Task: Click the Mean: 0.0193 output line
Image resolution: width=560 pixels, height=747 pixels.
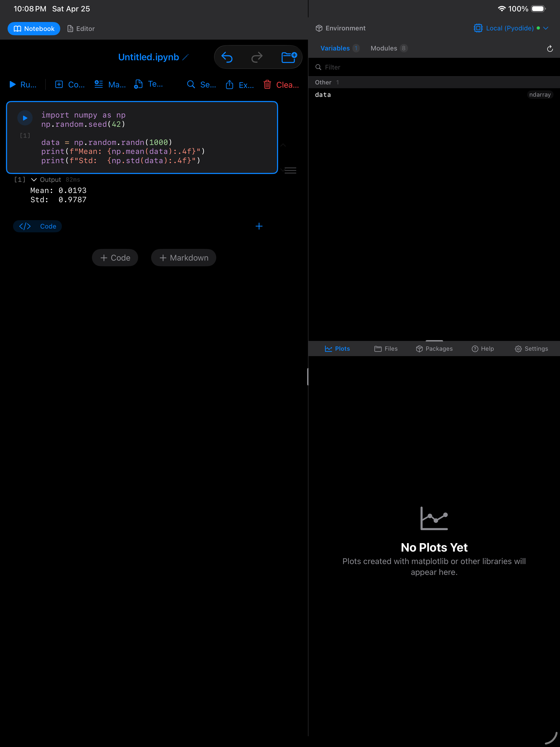Action: 58,191
